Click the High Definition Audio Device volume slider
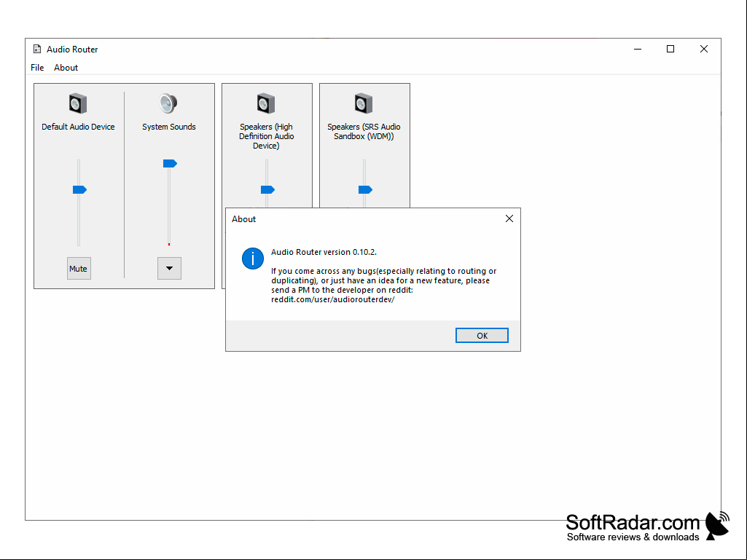Viewport: 747px width, 560px height. click(267, 189)
